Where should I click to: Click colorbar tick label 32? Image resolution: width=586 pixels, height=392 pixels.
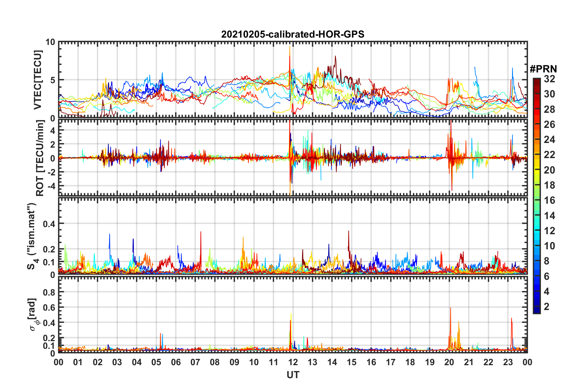pyautogui.click(x=549, y=79)
